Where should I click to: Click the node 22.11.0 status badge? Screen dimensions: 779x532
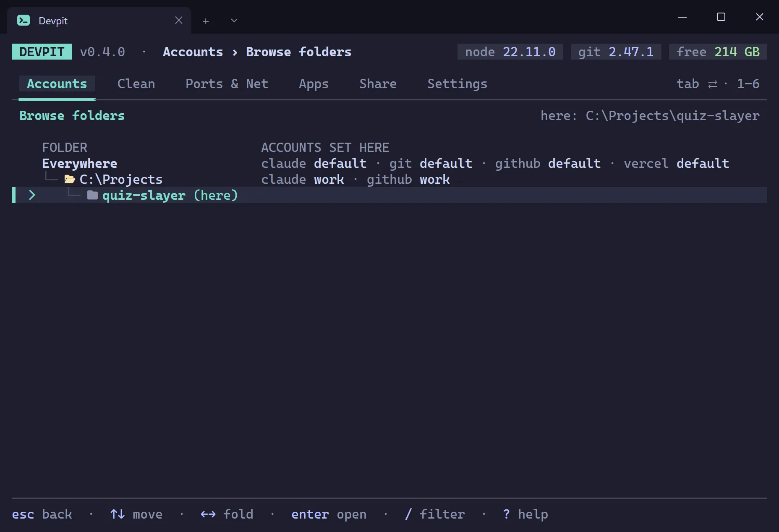[510, 52]
